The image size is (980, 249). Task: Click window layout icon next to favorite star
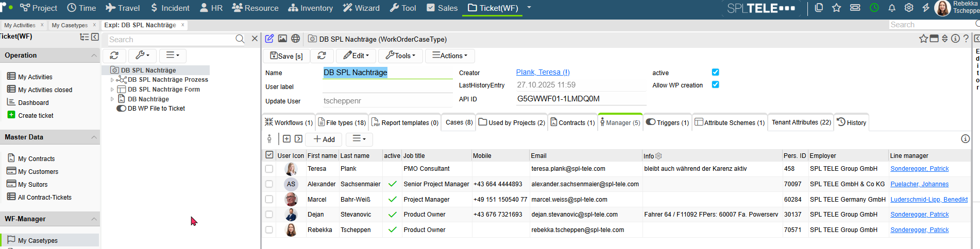934,39
